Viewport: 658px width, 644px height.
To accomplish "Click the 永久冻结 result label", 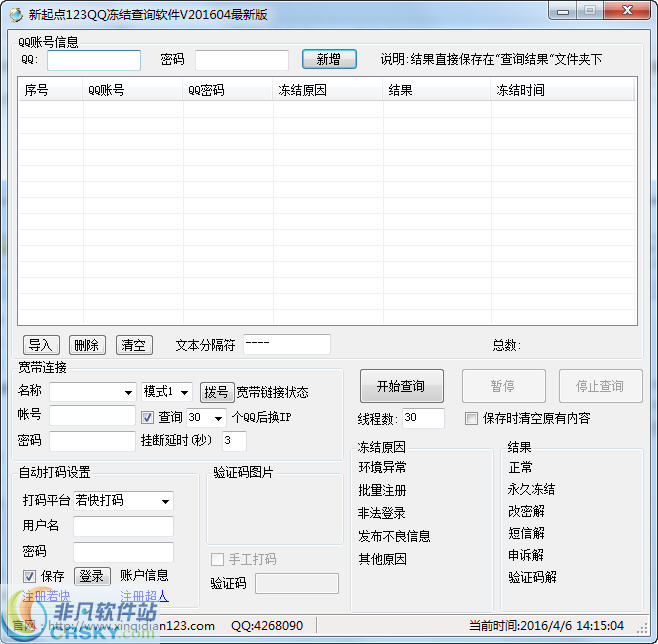I will tap(531, 489).
